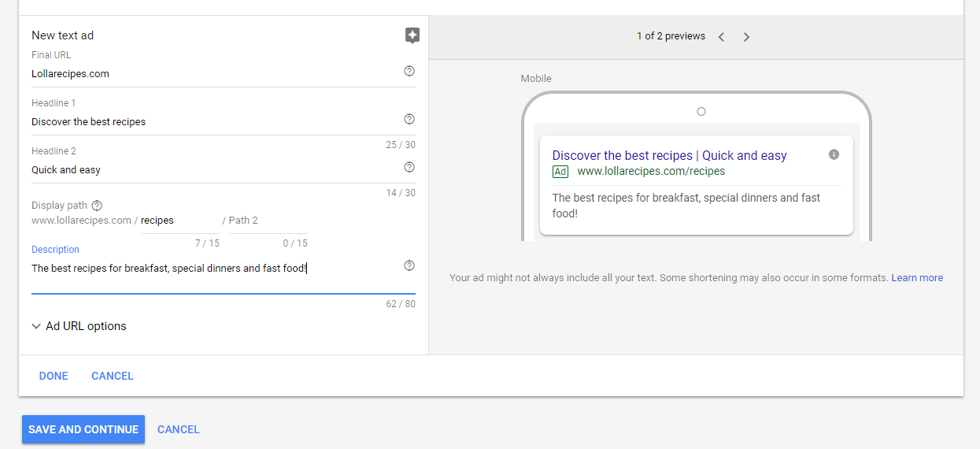Image resolution: width=980 pixels, height=449 pixels.
Task: Click the info icon in the mobile ad preview
Action: click(x=834, y=154)
